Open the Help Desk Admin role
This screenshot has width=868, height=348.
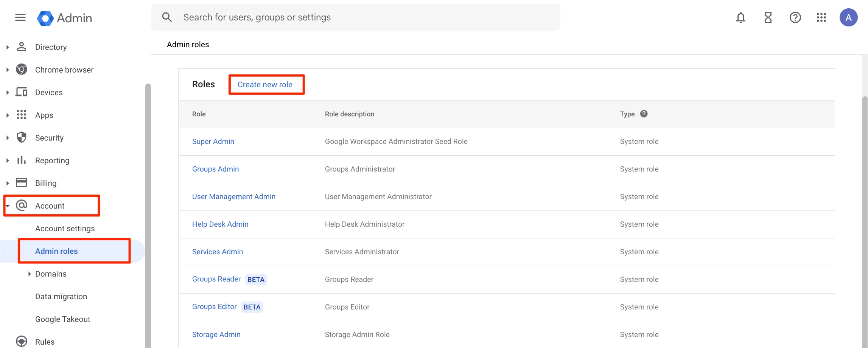pos(220,224)
